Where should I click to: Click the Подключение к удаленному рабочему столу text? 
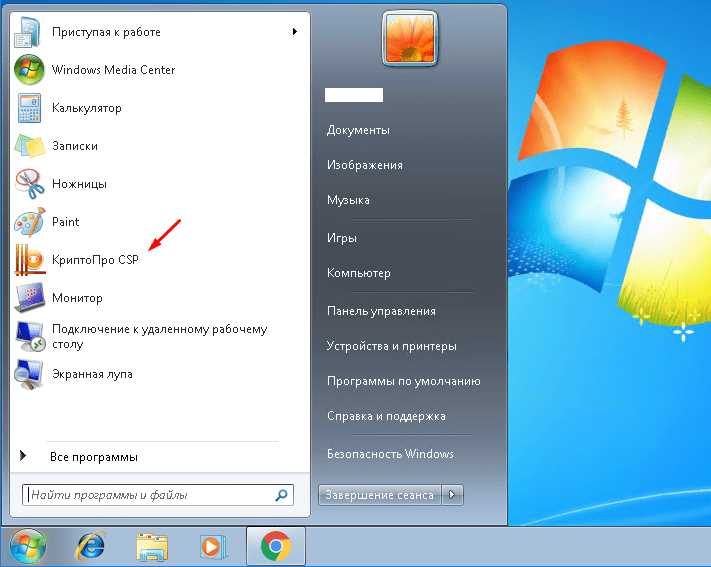(x=160, y=336)
